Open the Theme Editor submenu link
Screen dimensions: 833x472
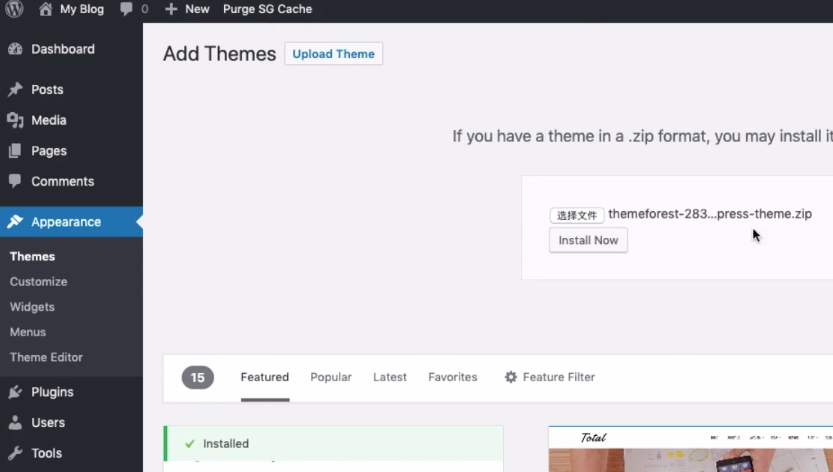click(46, 357)
